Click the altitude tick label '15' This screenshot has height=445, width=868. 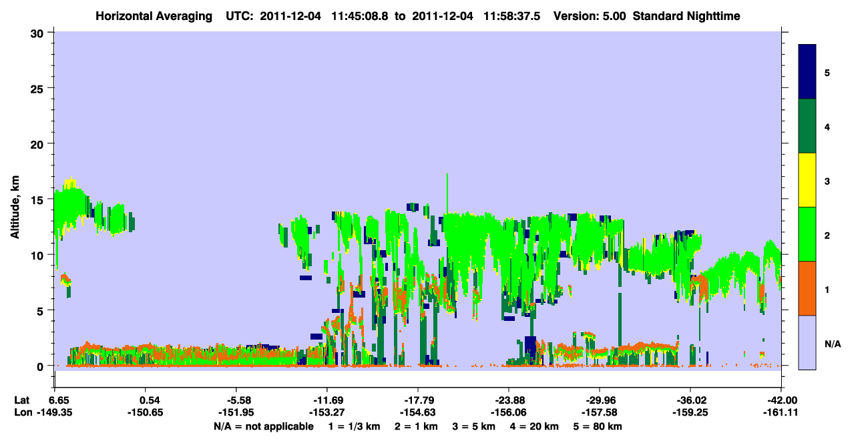[38, 199]
